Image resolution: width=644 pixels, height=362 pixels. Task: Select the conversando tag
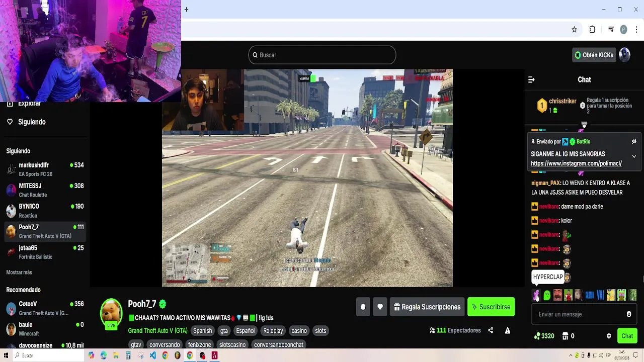[165, 344]
